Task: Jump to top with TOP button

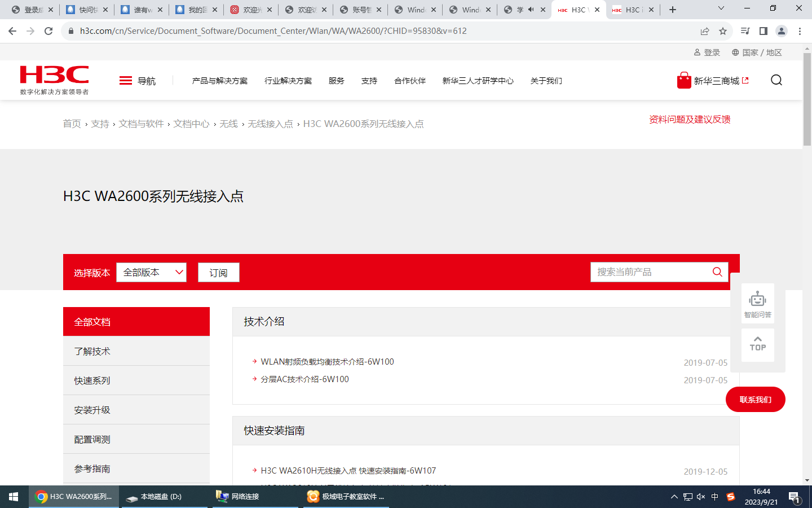Action: [x=757, y=344]
